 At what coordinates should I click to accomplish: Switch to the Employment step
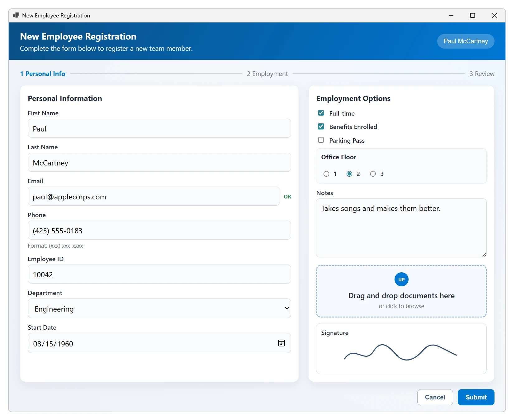(267, 74)
